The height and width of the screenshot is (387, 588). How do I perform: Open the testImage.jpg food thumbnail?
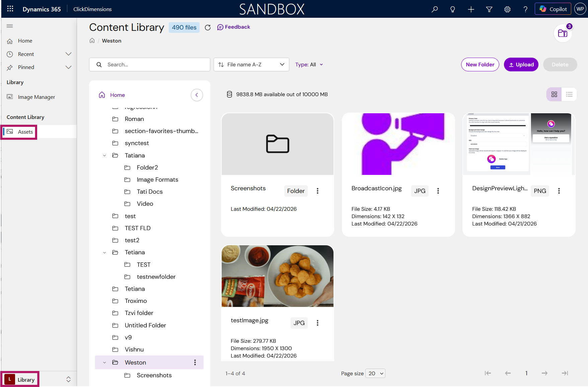coord(278,276)
